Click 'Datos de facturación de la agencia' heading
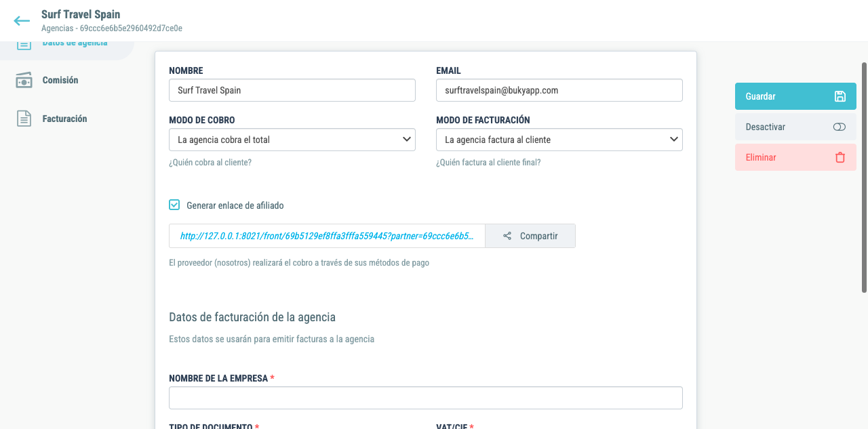The image size is (868, 429). point(252,316)
